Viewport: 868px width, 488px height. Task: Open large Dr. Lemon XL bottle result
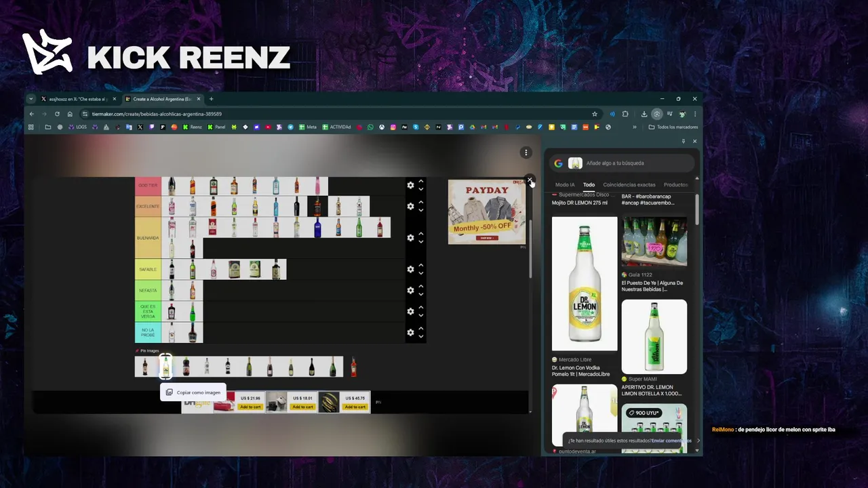[x=585, y=283]
